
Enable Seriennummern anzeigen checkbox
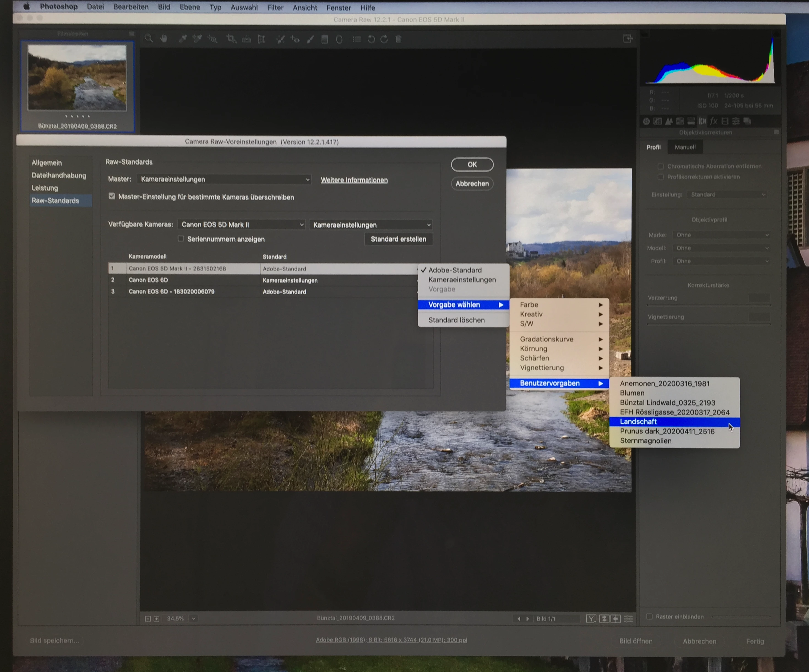[x=181, y=239]
